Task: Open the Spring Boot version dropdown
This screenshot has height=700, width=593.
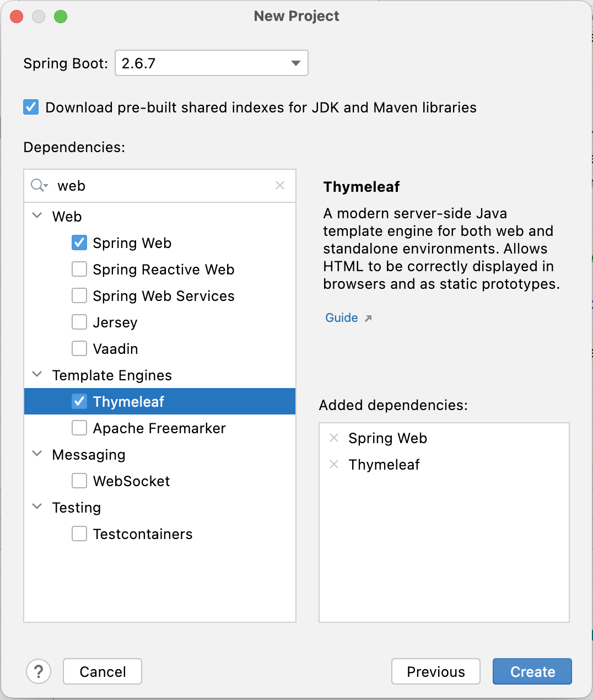Action: pyautogui.click(x=295, y=63)
